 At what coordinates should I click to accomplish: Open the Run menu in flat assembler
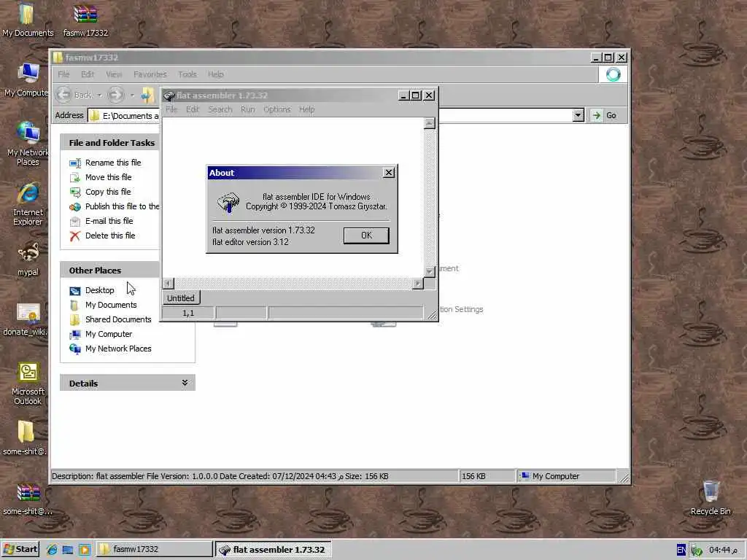click(248, 109)
